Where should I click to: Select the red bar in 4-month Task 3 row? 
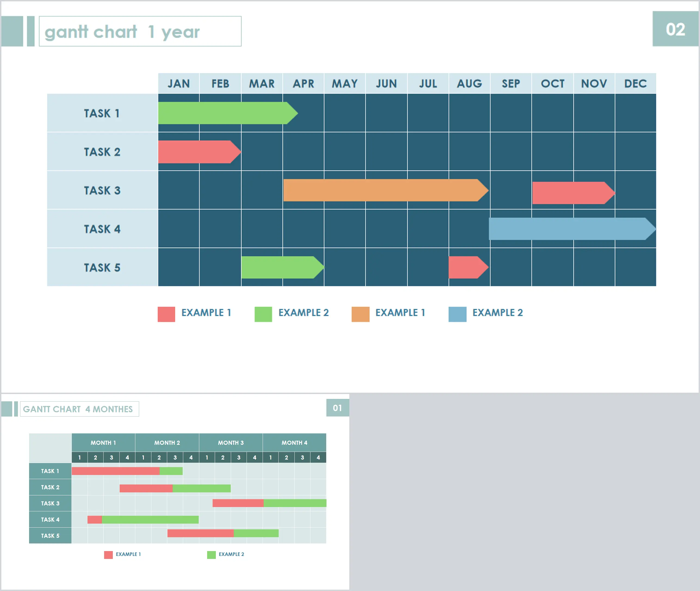click(238, 503)
